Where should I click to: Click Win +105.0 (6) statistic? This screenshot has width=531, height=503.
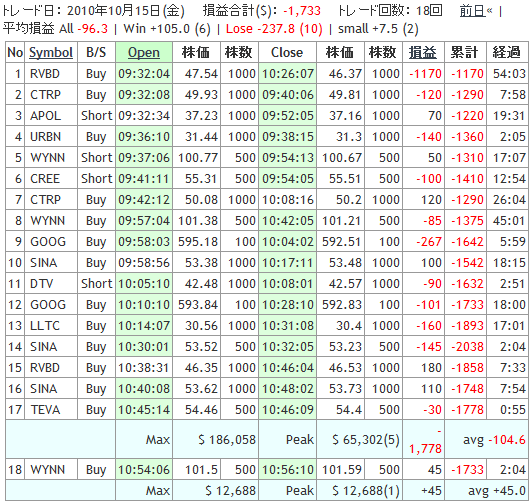click(x=167, y=29)
